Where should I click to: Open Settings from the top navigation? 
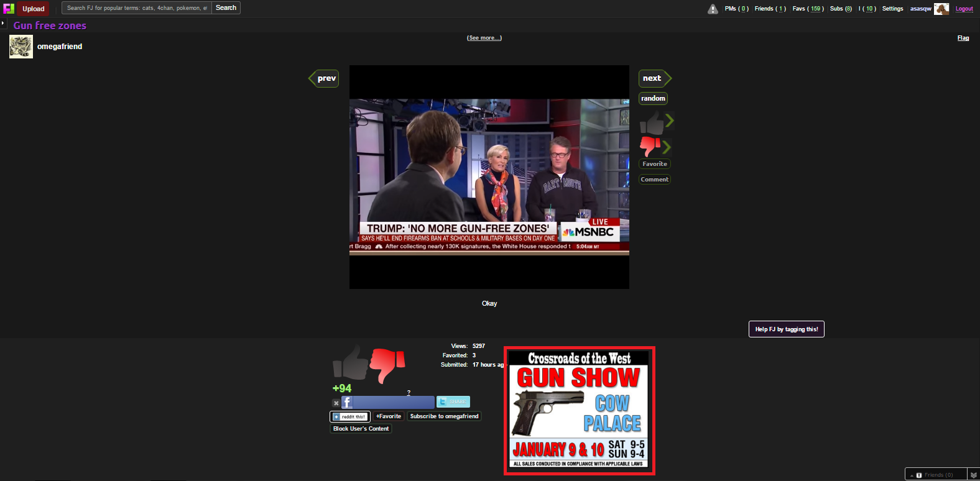(892, 9)
